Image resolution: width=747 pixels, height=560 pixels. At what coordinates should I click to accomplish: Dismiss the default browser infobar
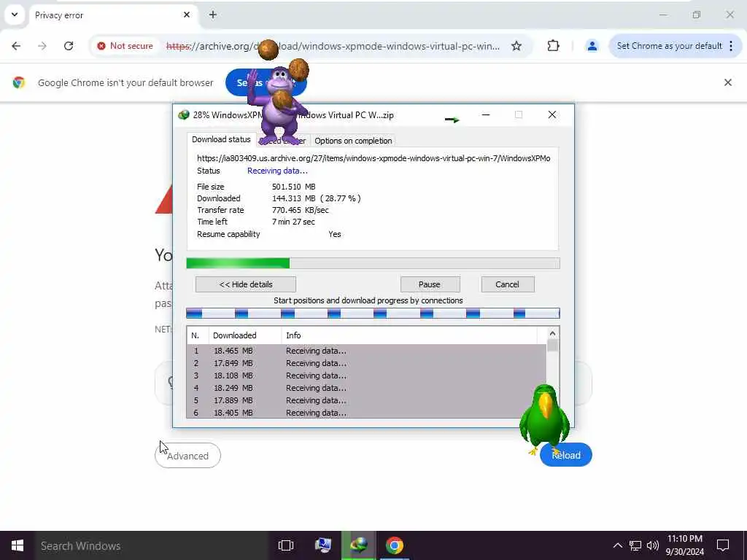[x=728, y=82]
